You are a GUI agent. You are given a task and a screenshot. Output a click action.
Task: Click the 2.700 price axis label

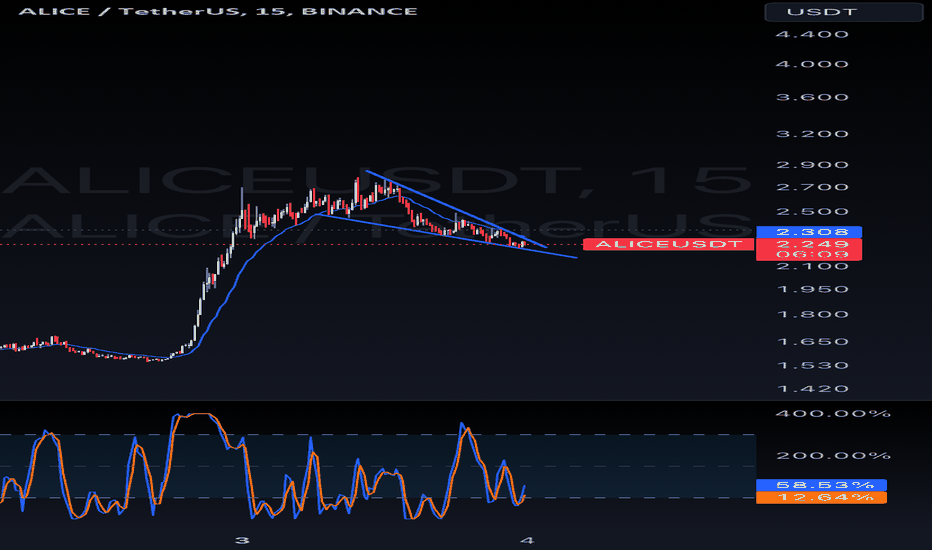[x=812, y=187]
